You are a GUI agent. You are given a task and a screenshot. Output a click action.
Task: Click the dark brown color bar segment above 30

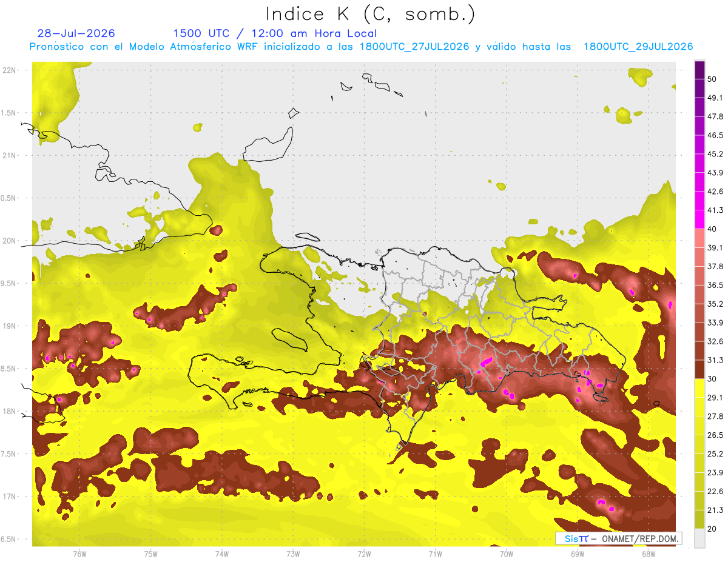(x=699, y=369)
